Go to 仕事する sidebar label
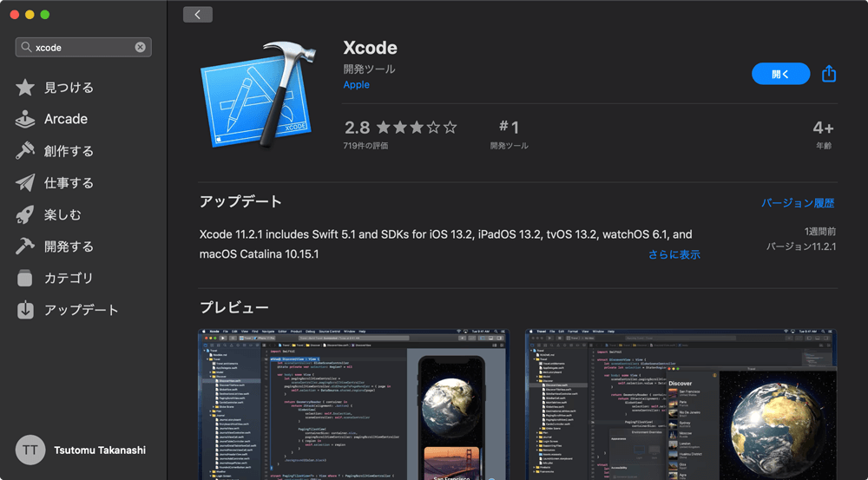The height and width of the screenshot is (480, 868). (69, 182)
